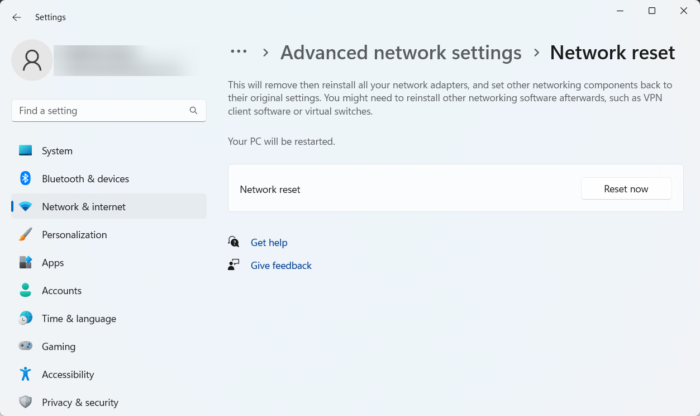Click the Find a setting search box

click(x=100, y=111)
